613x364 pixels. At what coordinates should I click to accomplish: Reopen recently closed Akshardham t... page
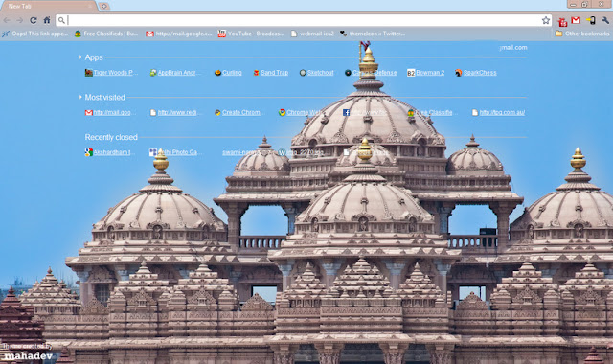point(110,152)
